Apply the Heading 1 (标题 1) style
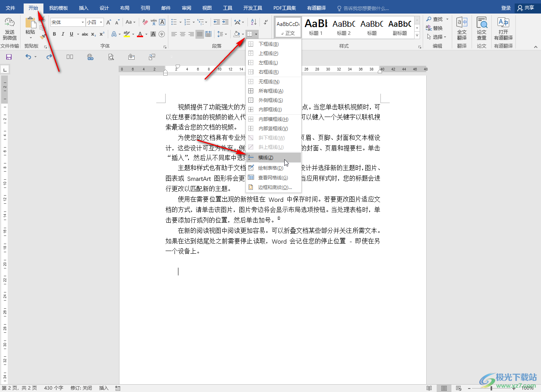 point(316,27)
